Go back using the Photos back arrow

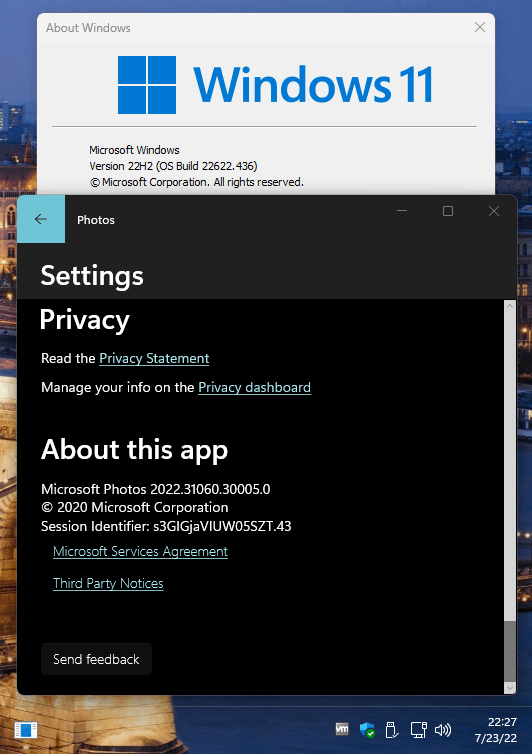click(x=41, y=219)
